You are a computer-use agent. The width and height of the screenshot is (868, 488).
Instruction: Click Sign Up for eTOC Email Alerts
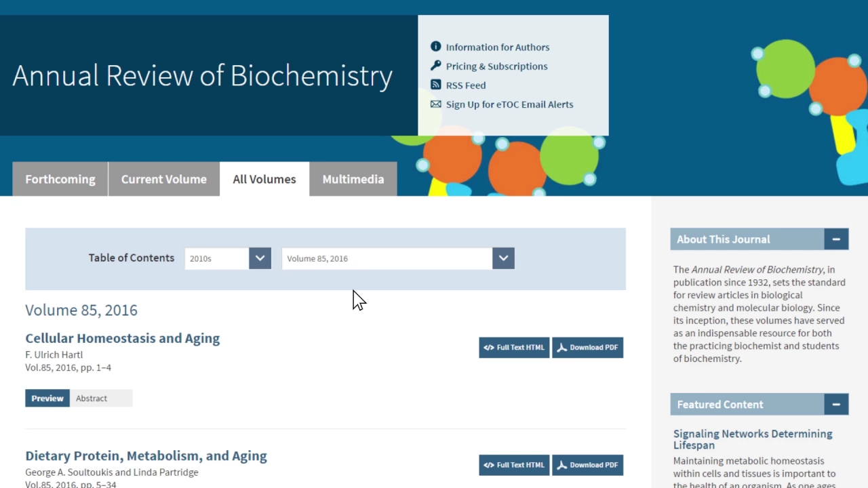coord(509,104)
